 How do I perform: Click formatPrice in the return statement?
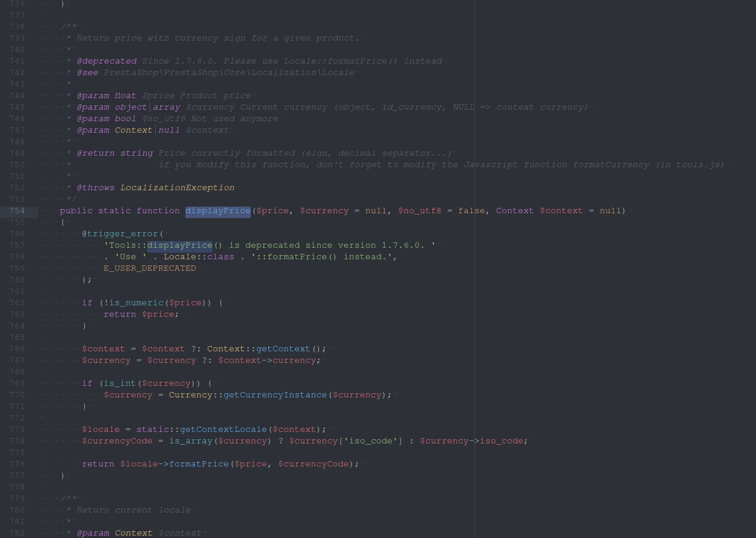tap(199, 464)
